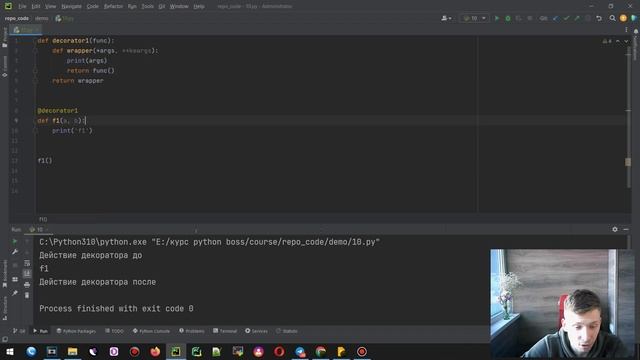The height and width of the screenshot is (360, 640).
Task: Click demo breadcrumb in navigation bar
Action: pos(41,18)
